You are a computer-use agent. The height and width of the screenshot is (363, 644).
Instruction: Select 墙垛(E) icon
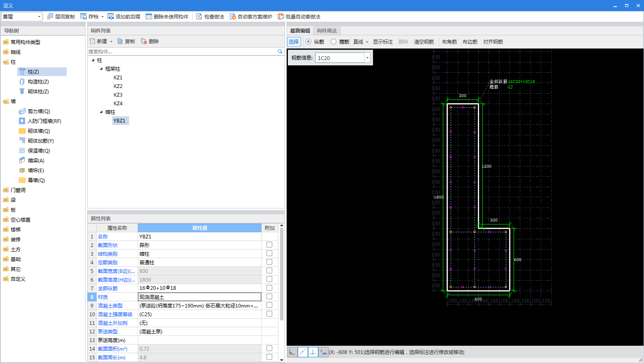pos(22,170)
